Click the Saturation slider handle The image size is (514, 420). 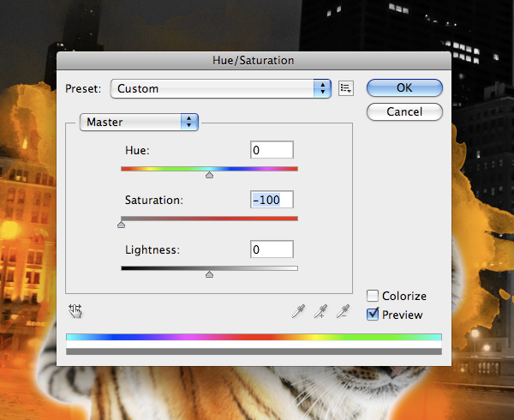[x=122, y=225]
